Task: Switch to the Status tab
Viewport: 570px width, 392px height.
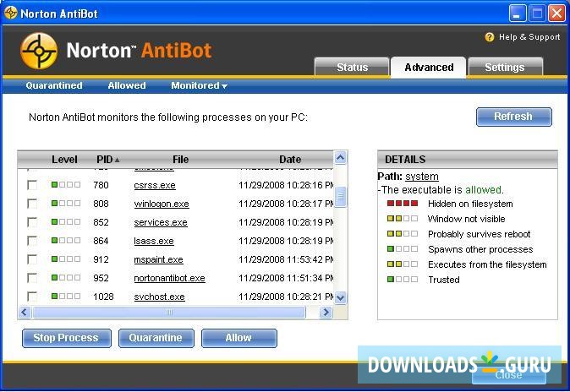Action: (x=352, y=68)
